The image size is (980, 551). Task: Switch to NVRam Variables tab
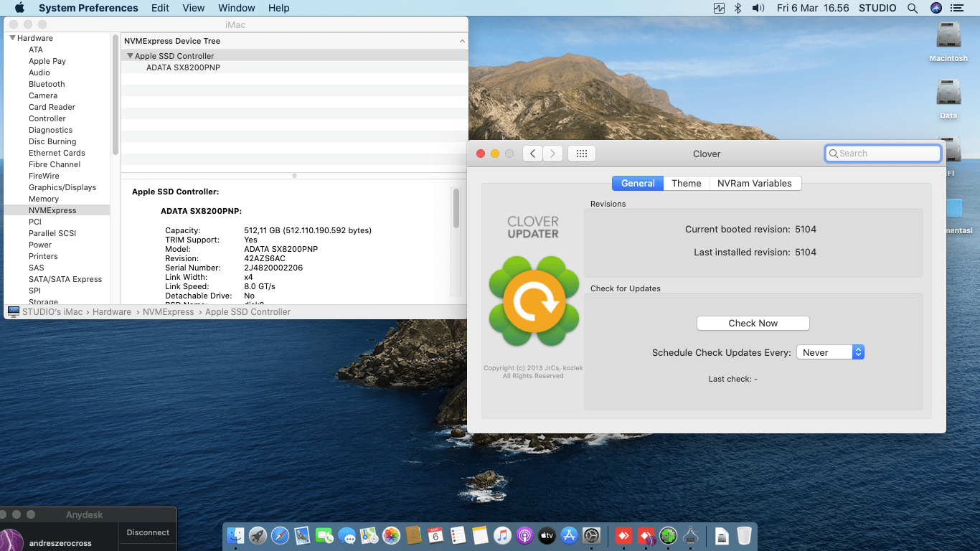point(755,183)
